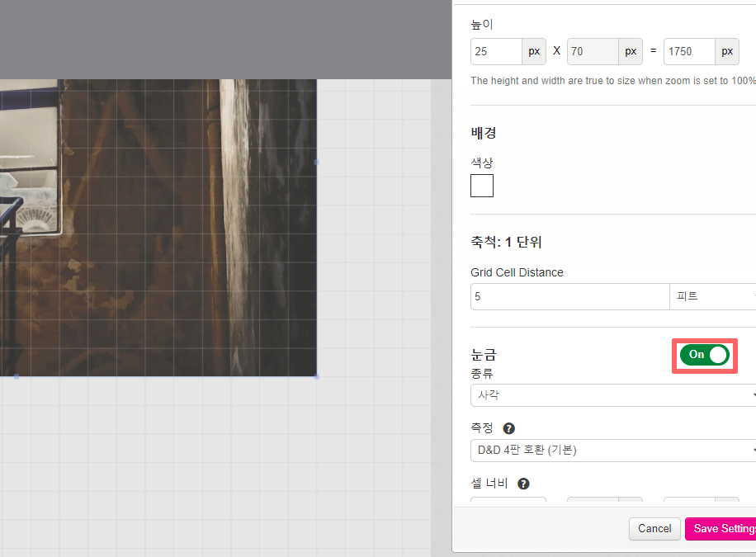Click the help icon next to 측정
756x557 pixels.
pos(508,428)
